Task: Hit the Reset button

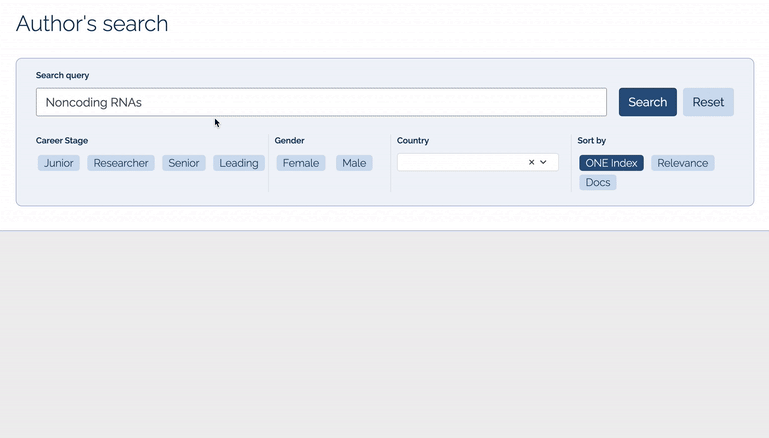Action: click(708, 102)
